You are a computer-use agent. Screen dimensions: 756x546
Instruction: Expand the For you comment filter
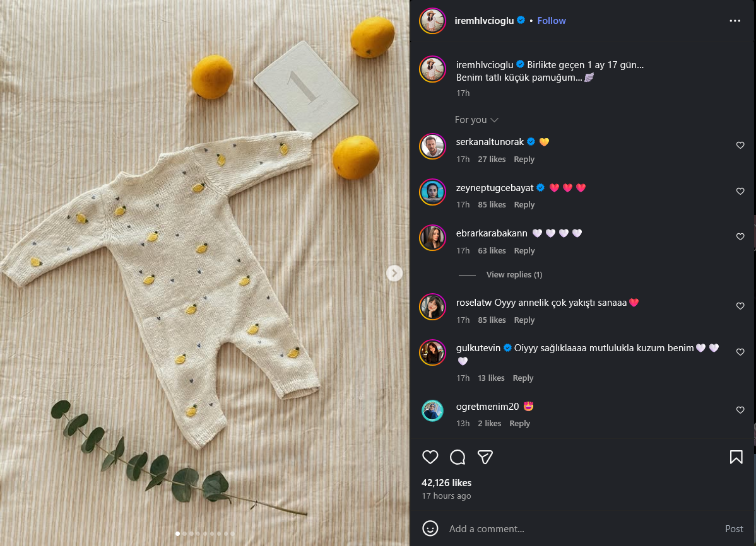point(476,120)
